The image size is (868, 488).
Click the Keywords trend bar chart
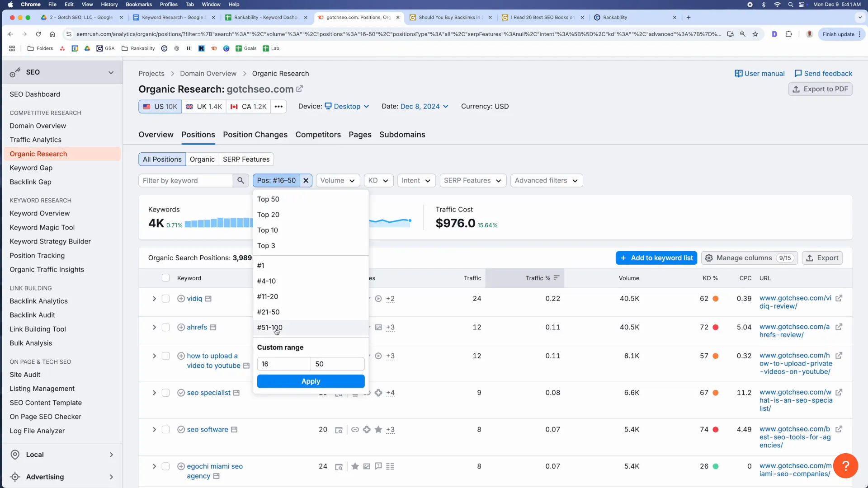click(219, 222)
